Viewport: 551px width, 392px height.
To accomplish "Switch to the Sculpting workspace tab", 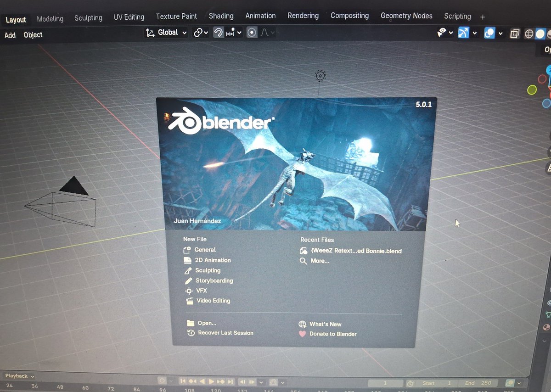I will point(88,18).
